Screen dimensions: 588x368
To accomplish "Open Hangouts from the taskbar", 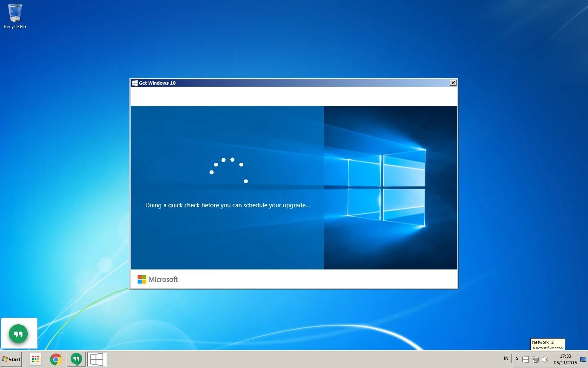I will point(76,359).
